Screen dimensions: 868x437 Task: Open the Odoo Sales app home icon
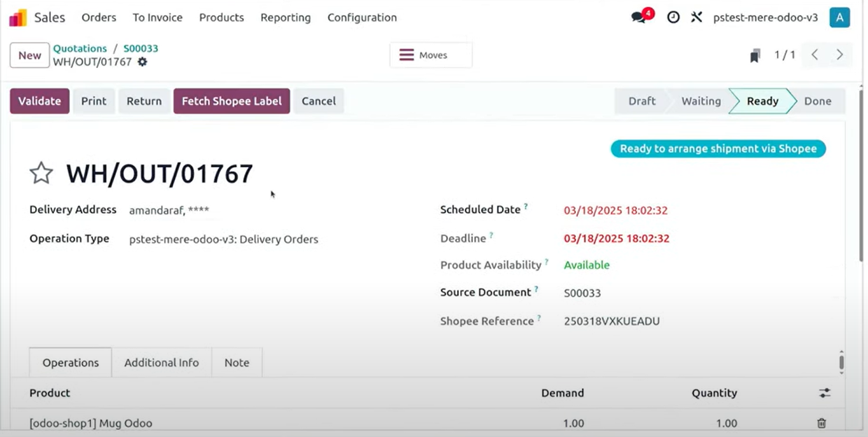click(x=18, y=18)
